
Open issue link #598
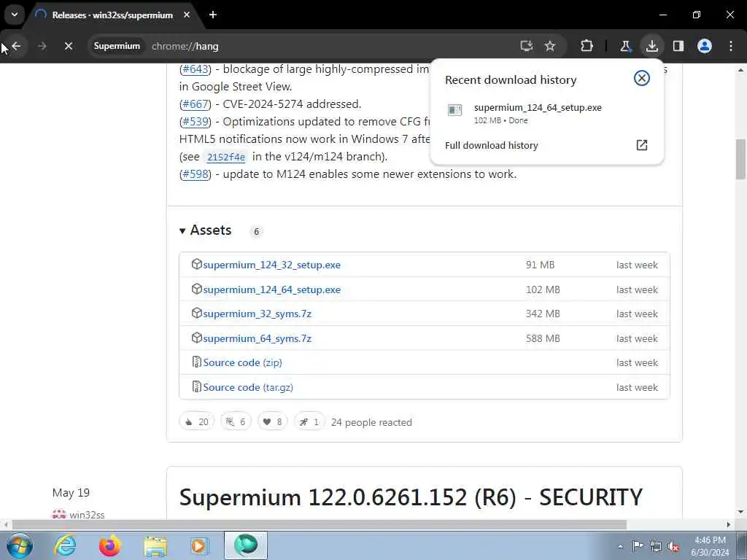196,174
